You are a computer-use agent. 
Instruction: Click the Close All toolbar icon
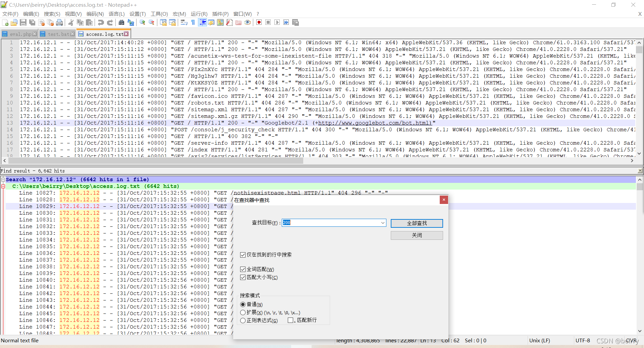click(x=51, y=22)
